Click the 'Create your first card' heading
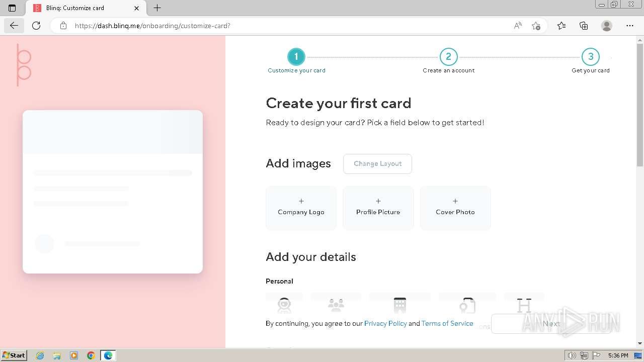 click(x=339, y=103)
